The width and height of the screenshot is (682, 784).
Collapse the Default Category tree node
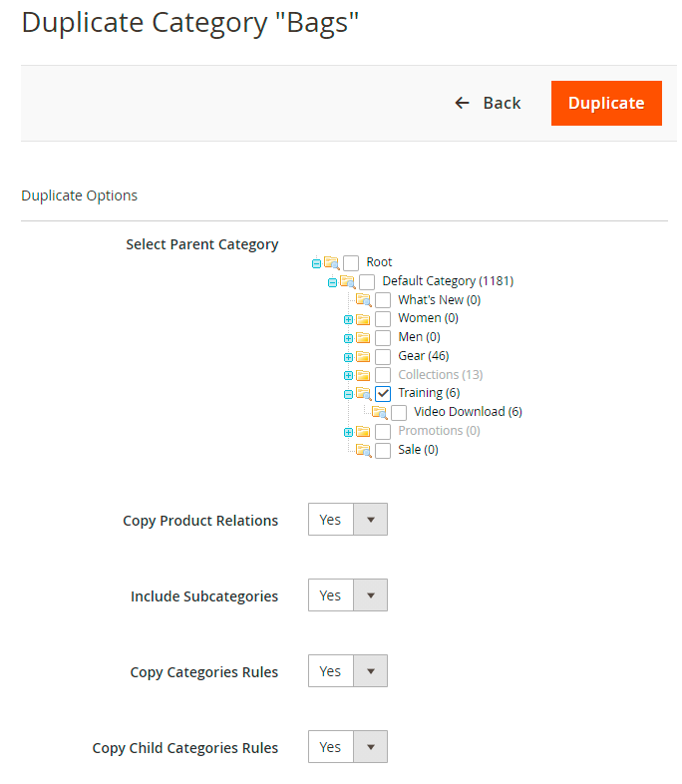[x=332, y=282]
